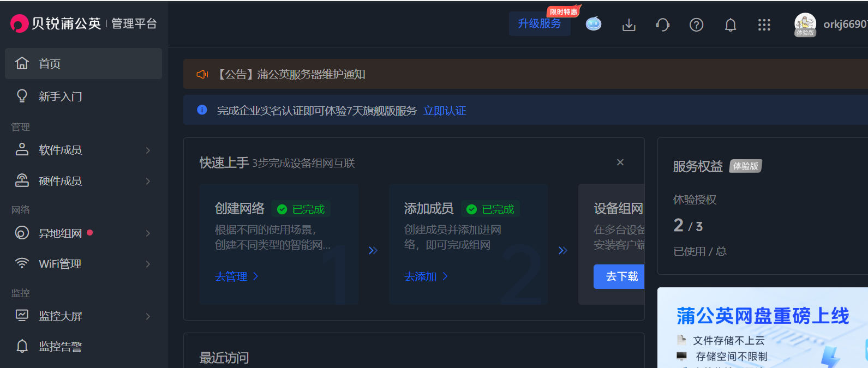The image size is (868, 368).
Task: Click the 体验授权 label
Action: [x=695, y=200]
